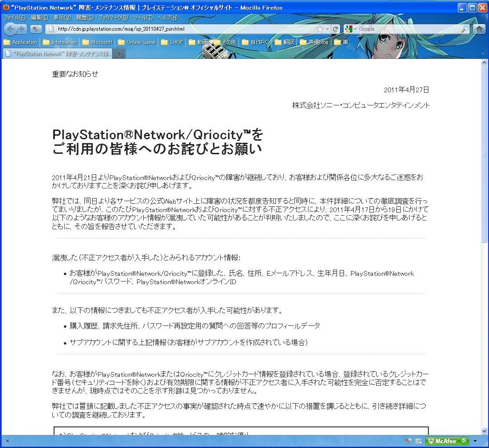Expand the URL history dropdown arrow

click(x=327, y=29)
